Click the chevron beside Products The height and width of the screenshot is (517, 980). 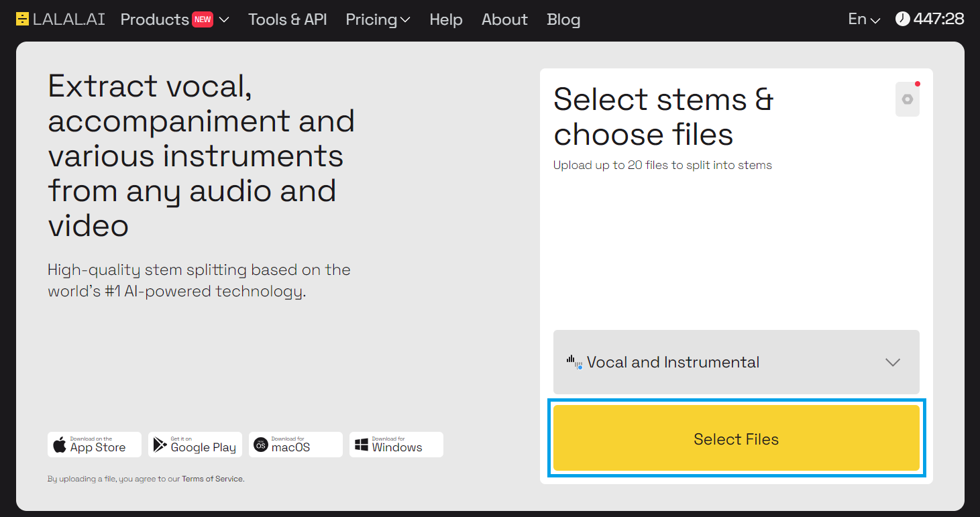224,20
